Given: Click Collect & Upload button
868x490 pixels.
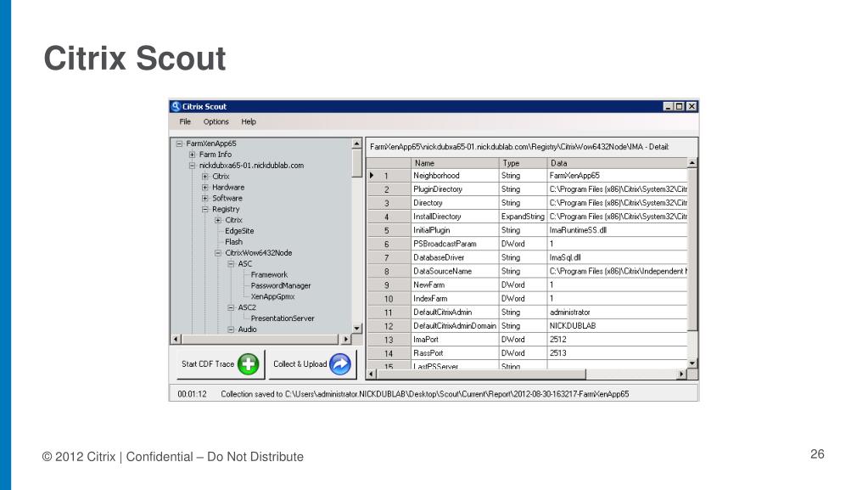Looking at the screenshot, I should click(x=312, y=364).
